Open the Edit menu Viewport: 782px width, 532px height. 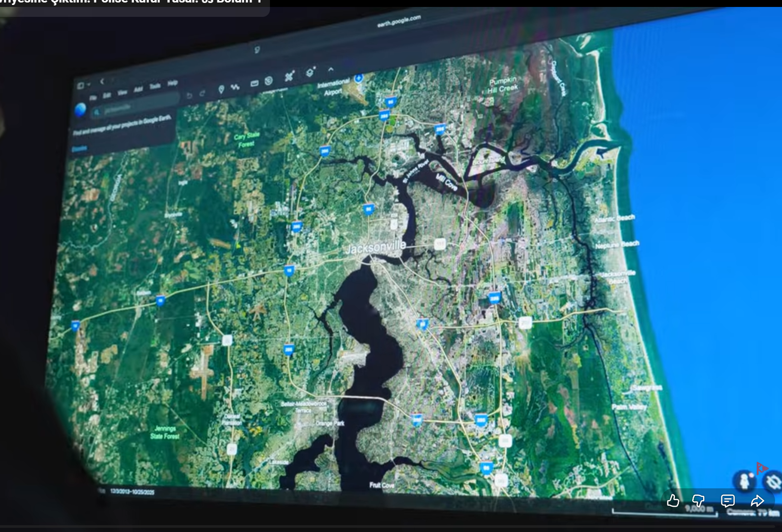[107, 95]
